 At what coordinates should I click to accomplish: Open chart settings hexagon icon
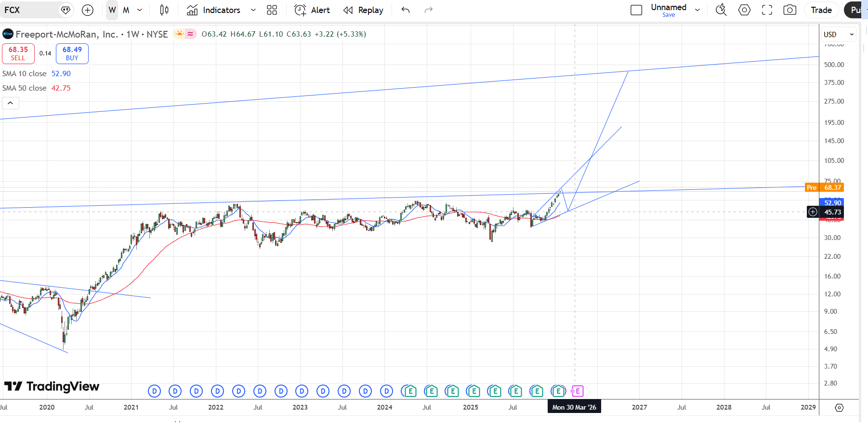(x=744, y=10)
